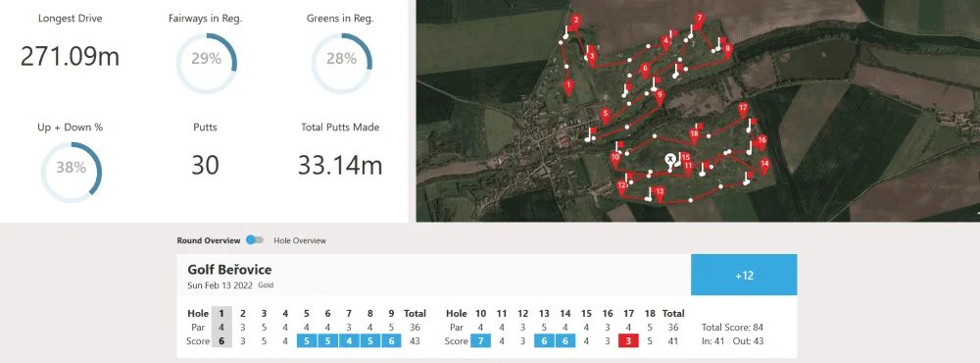Open the Golf Beřovice course title
The width and height of the screenshot is (980, 363).
229,270
